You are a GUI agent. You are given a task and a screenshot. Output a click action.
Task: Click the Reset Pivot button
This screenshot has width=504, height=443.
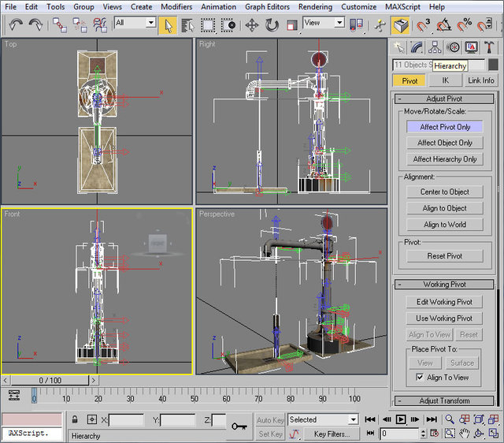[x=444, y=256]
